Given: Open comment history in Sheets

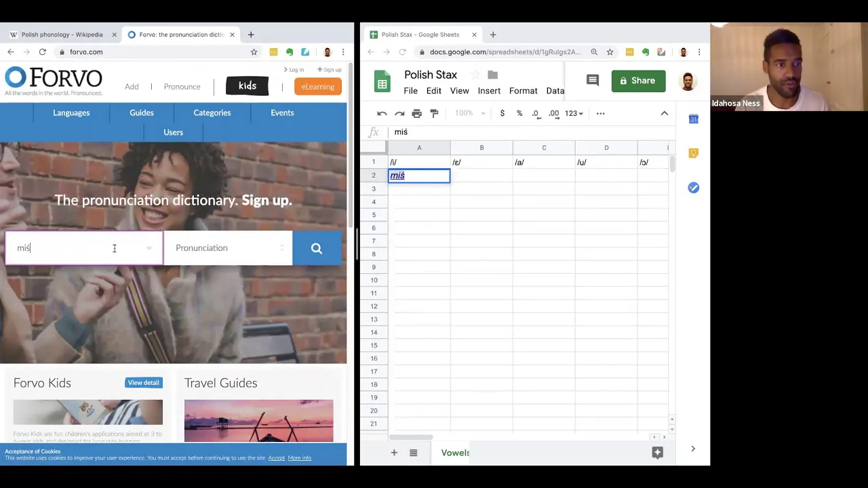Looking at the screenshot, I should point(593,81).
